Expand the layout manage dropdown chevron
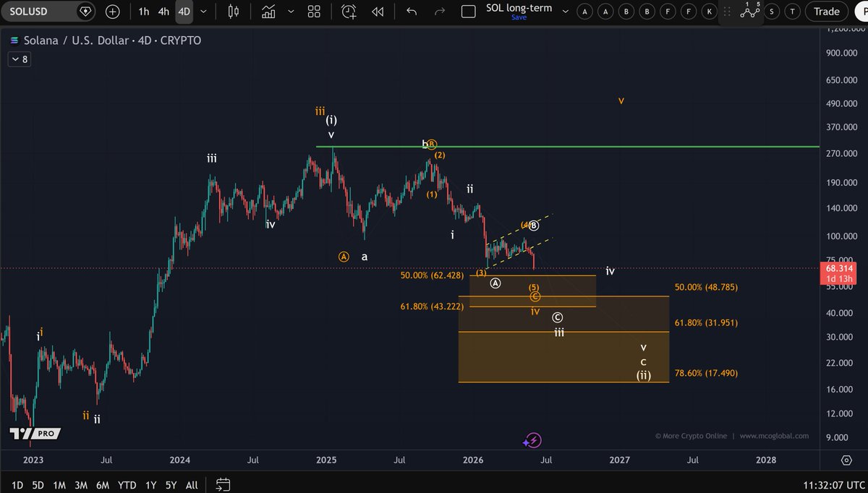This screenshot has width=868, height=493. click(x=565, y=12)
